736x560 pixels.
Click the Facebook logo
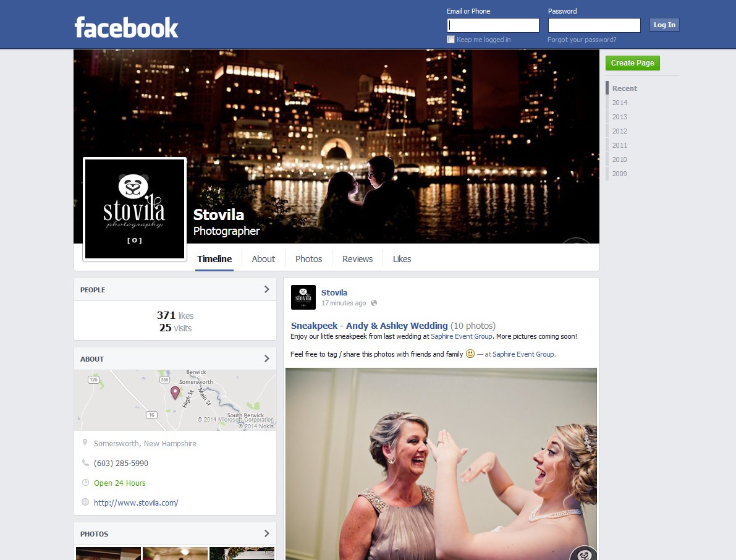click(x=126, y=27)
